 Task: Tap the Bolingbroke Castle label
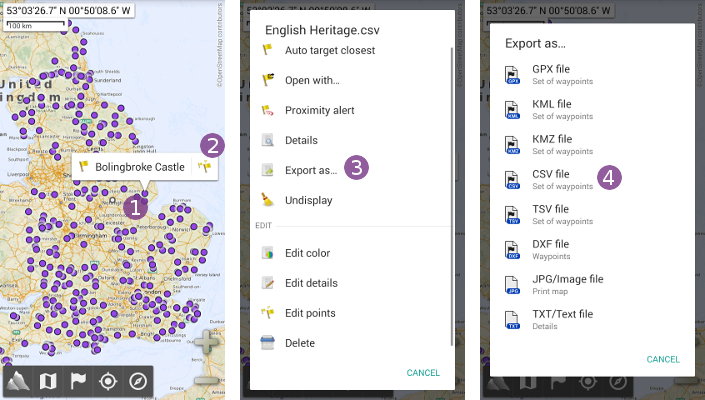click(140, 167)
